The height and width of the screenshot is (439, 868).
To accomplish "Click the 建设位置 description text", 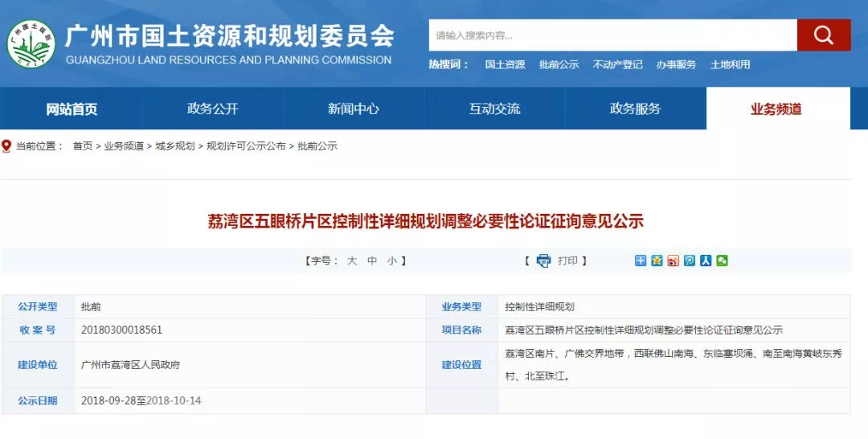I will [x=674, y=365].
